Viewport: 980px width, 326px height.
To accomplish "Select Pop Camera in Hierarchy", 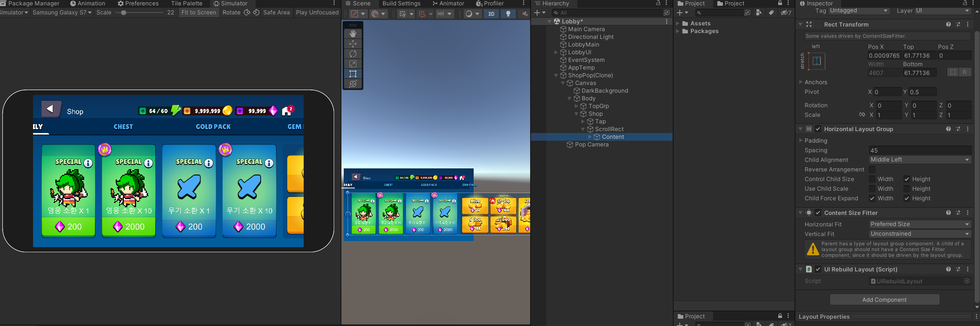I will tap(591, 145).
